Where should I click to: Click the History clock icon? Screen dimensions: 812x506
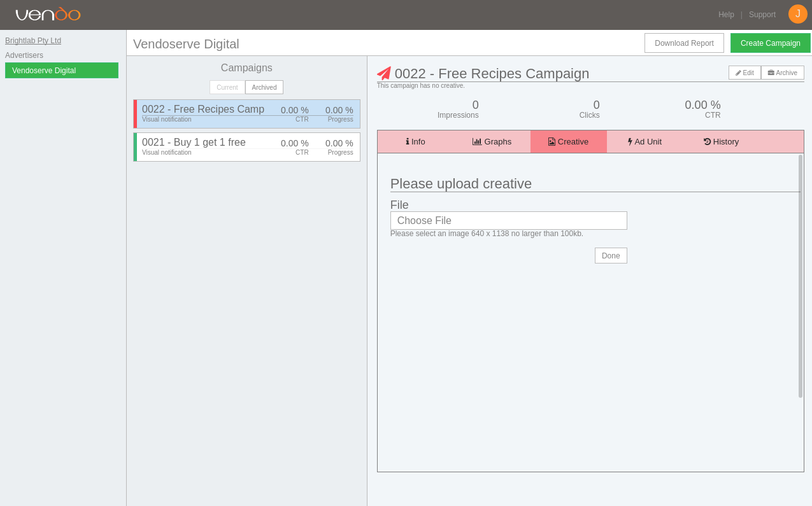pyautogui.click(x=707, y=142)
